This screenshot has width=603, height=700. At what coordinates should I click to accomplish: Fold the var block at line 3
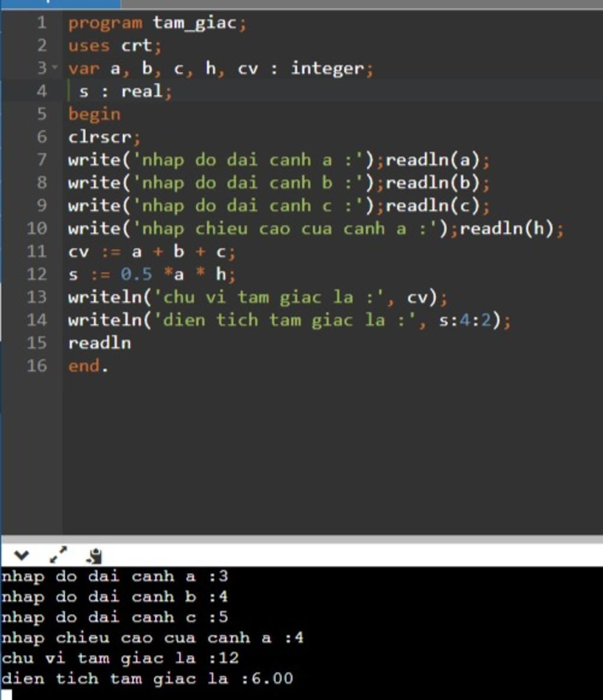click(x=55, y=68)
